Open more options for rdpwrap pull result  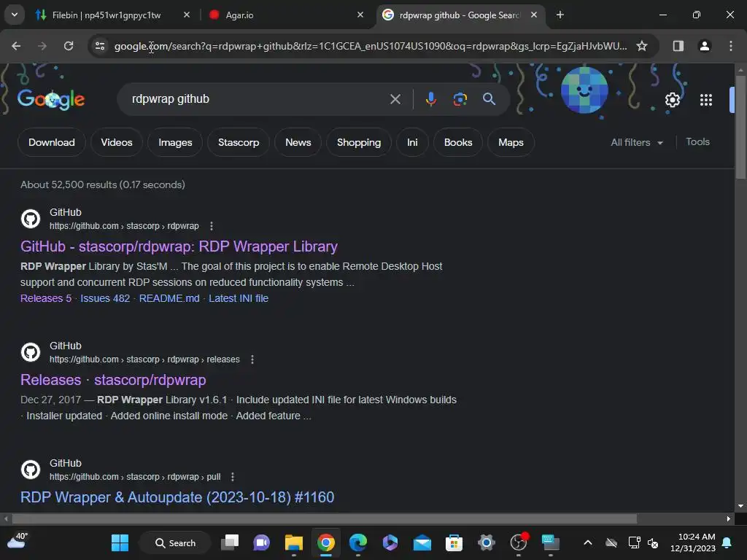pos(233,477)
